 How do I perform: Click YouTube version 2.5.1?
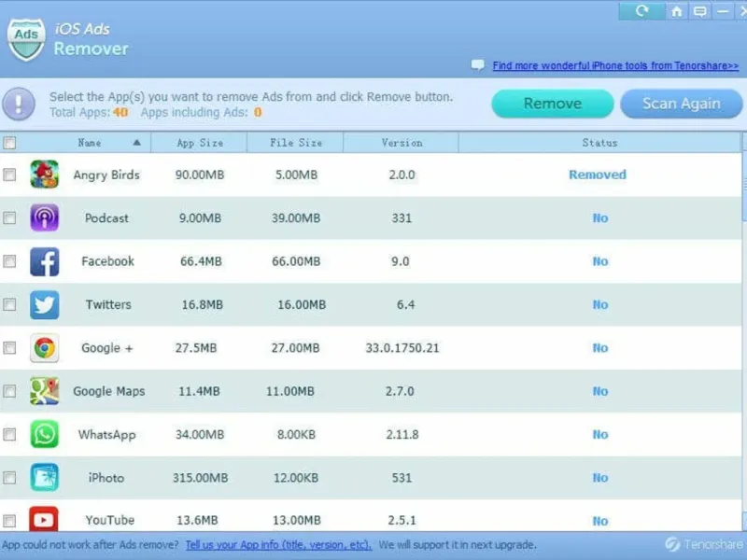[x=402, y=521]
